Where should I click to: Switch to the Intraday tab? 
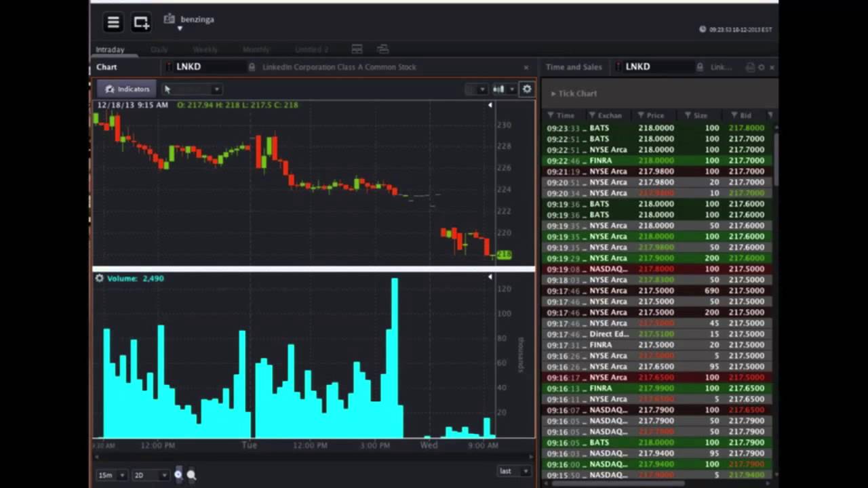pyautogui.click(x=110, y=49)
